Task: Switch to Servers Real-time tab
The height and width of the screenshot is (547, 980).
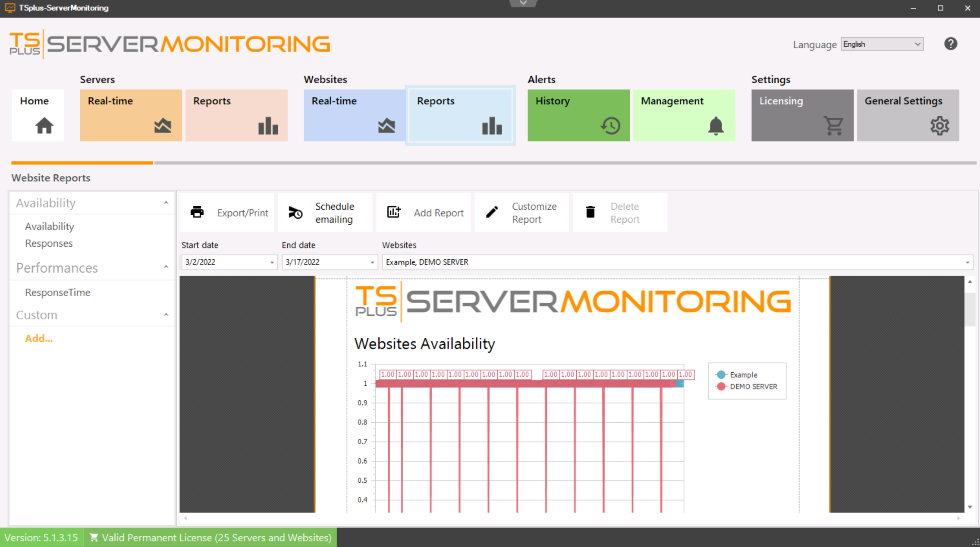Action: (x=131, y=115)
